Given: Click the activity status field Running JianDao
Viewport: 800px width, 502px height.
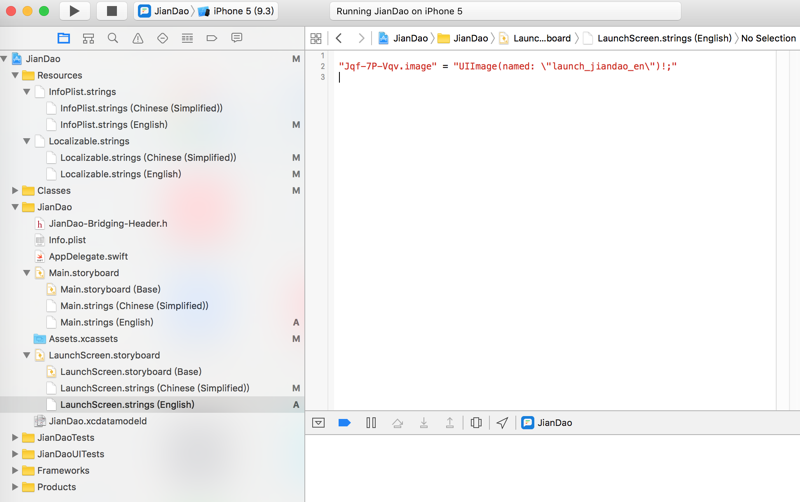Looking at the screenshot, I should point(505,11).
